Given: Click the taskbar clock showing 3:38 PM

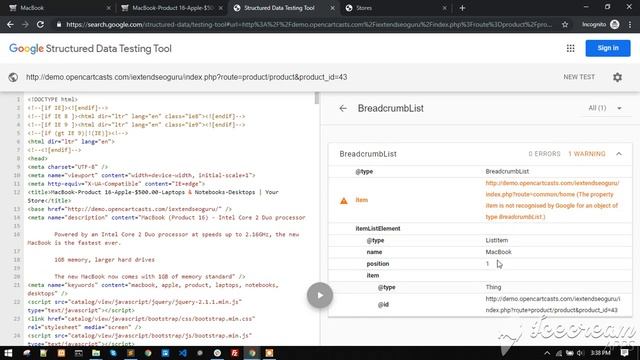Looking at the screenshot, I should [x=600, y=353].
